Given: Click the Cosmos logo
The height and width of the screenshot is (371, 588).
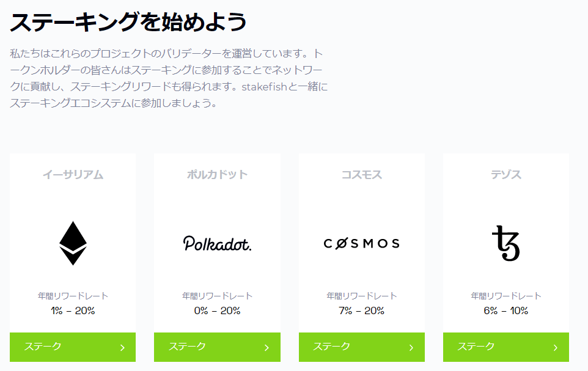Looking at the screenshot, I should point(361,243).
